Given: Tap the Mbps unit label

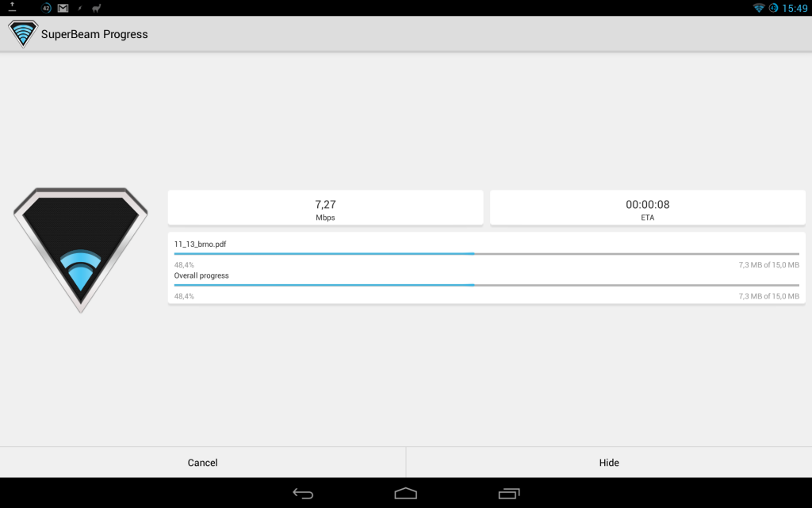Looking at the screenshot, I should 325,217.
